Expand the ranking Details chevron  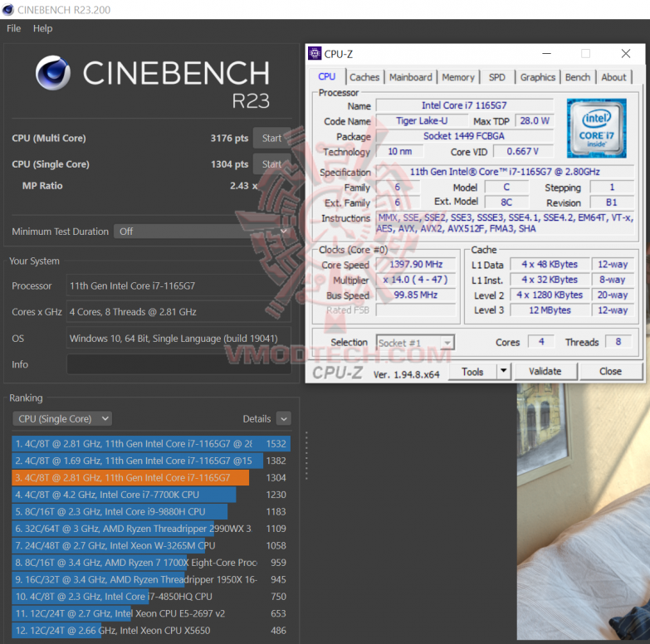coord(284,419)
